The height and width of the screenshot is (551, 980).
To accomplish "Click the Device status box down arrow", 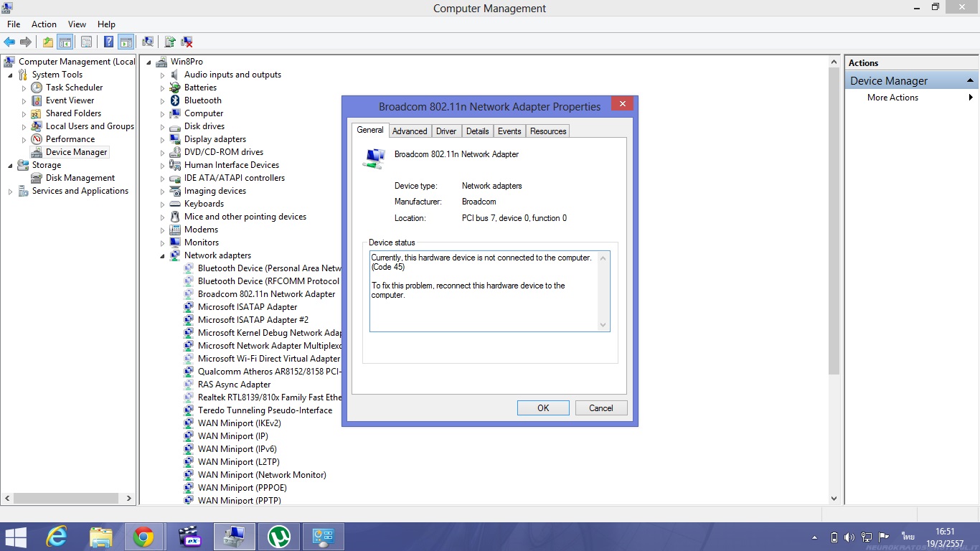I will (x=603, y=325).
